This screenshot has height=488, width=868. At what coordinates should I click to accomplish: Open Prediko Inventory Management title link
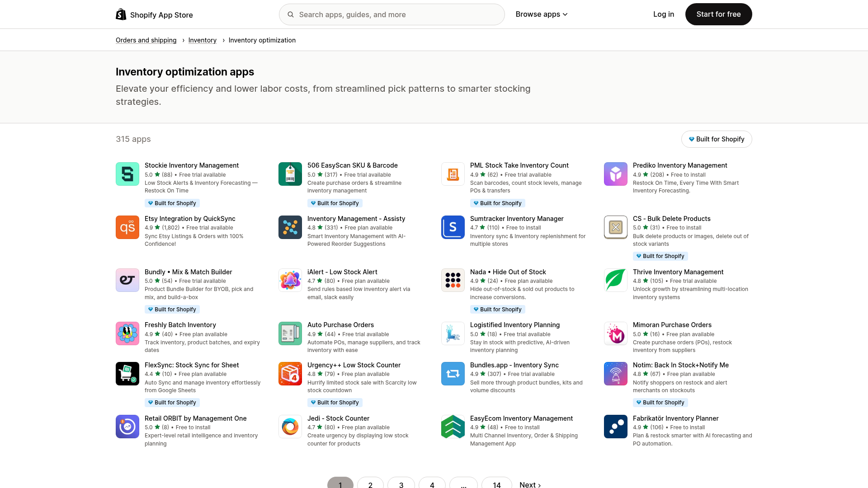coord(680,165)
